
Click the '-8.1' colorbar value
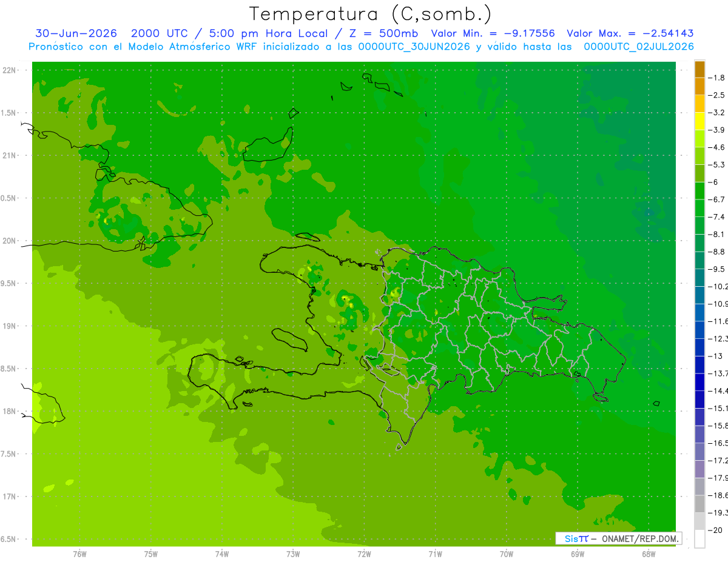[x=716, y=234]
